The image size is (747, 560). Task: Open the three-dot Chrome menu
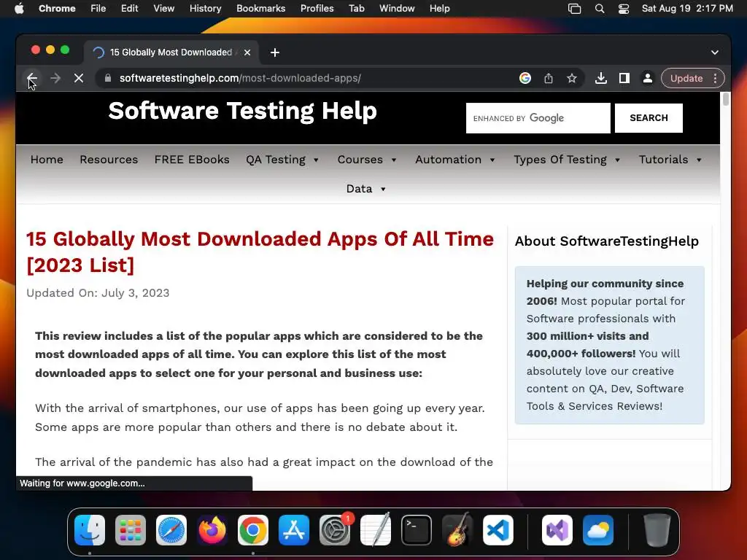pyautogui.click(x=715, y=78)
